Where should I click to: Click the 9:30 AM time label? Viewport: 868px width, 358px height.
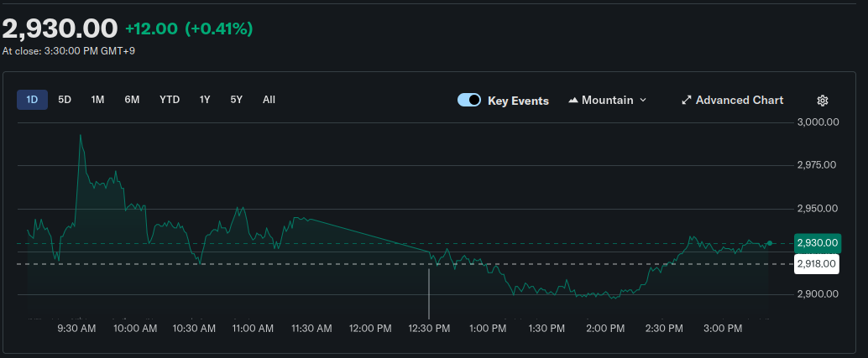click(x=77, y=329)
